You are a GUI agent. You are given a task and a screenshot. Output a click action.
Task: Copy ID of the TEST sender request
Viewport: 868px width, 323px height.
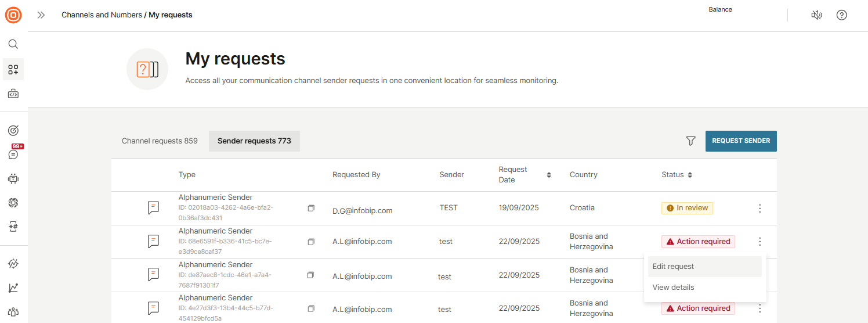311,208
